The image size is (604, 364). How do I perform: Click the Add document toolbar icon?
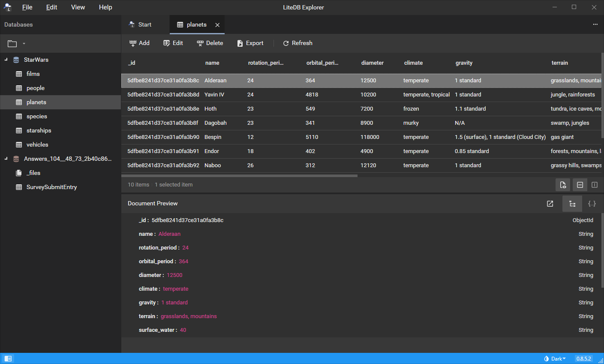pos(133,43)
